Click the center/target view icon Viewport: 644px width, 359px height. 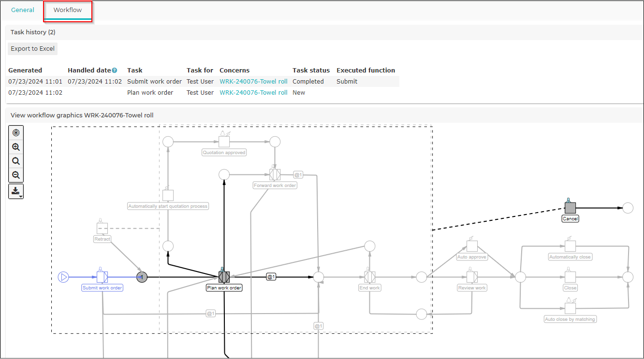coord(16,133)
